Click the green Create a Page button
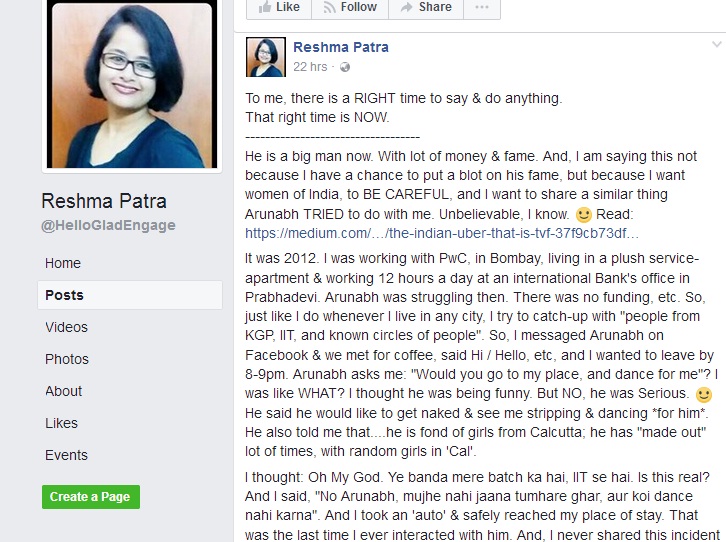Viewport: 726px width, 542px height. tap(91, 497)
